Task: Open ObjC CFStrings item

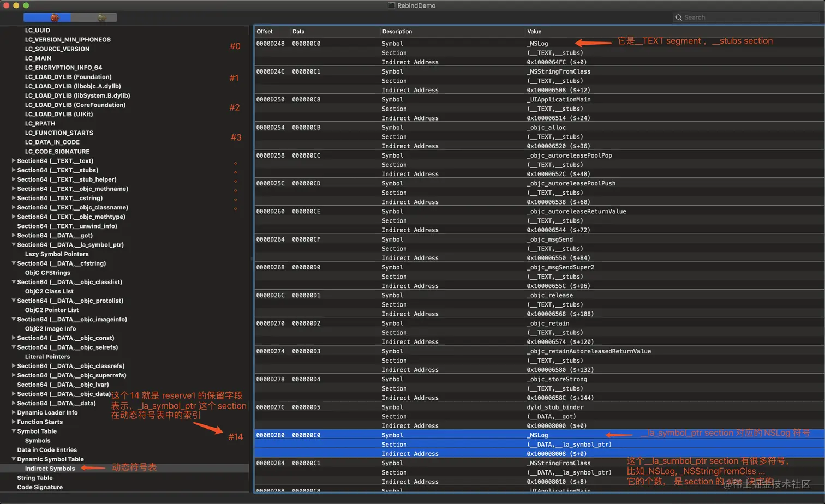Action: pyautogui.click(x=47, y=273)
